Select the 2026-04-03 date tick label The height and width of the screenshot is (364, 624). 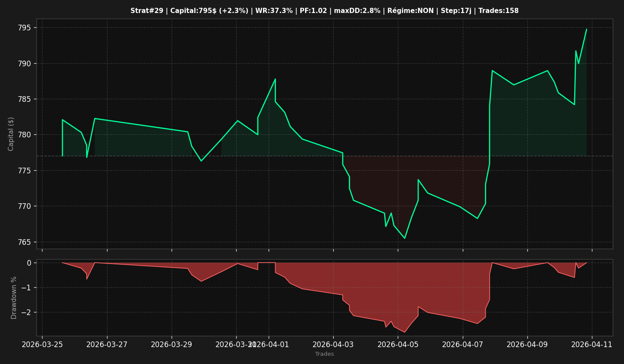(x=333, y=344)
